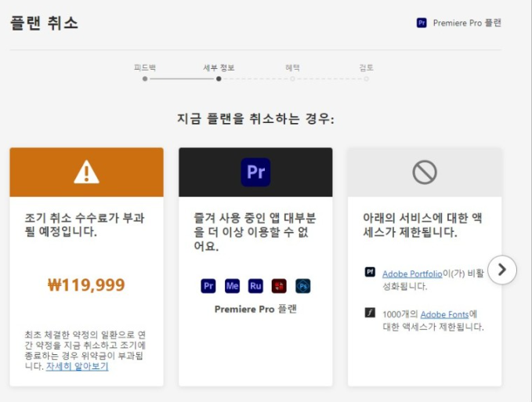
Task: Click the 플랜 취소 page title
Action: (44, 23)
